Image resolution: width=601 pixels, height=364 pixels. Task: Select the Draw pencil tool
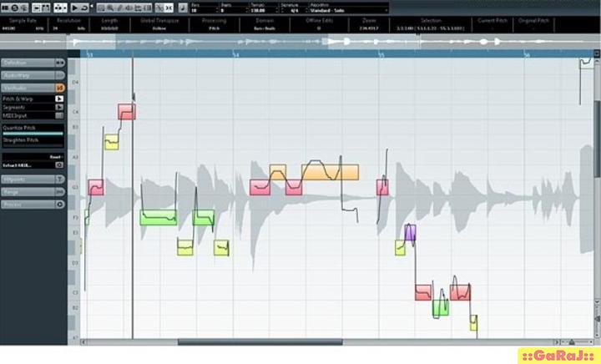[119, 8]
